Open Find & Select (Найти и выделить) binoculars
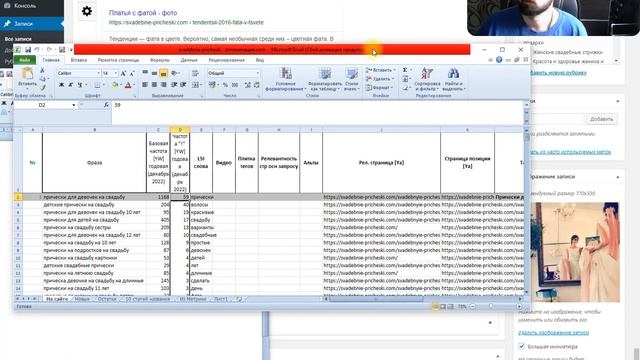640x360 pixels. coord(453,80)
